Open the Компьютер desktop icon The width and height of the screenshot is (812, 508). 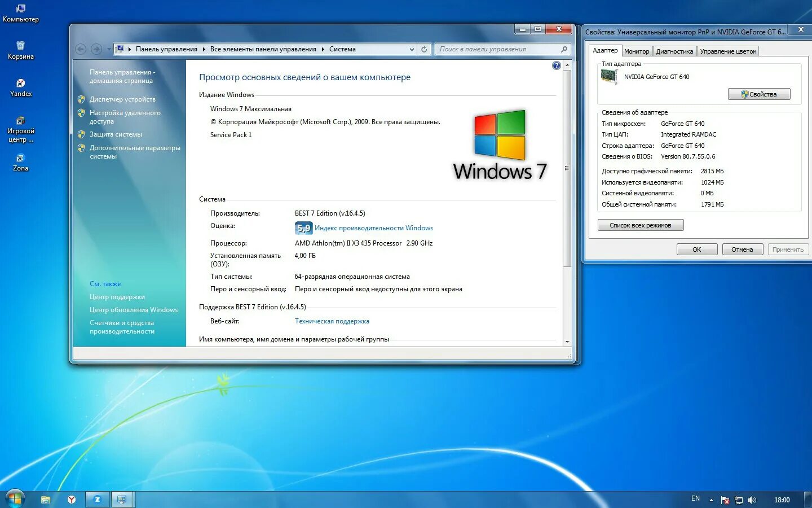tap(20, 14)
